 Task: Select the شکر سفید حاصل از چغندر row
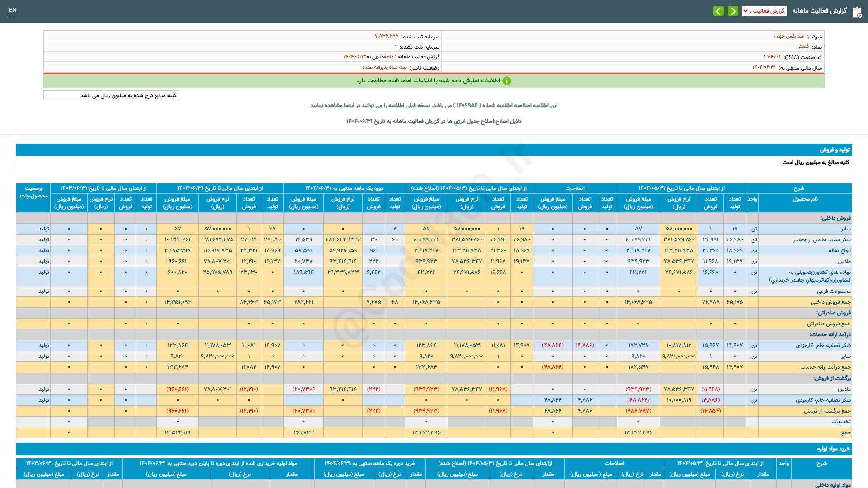coord(821,239)
